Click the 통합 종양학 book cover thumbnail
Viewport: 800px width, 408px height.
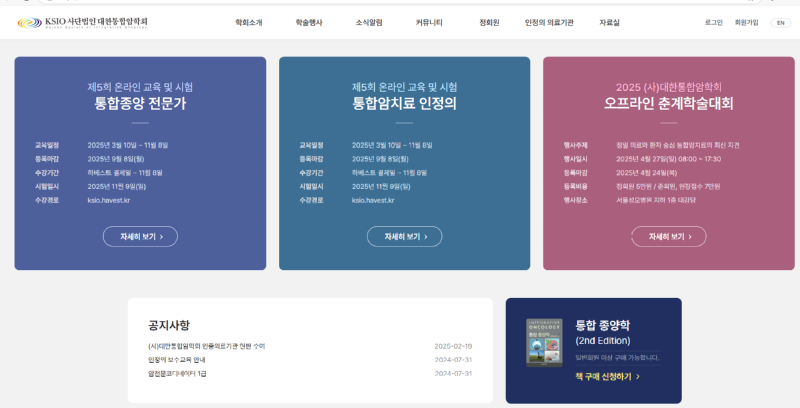[544, 343]
